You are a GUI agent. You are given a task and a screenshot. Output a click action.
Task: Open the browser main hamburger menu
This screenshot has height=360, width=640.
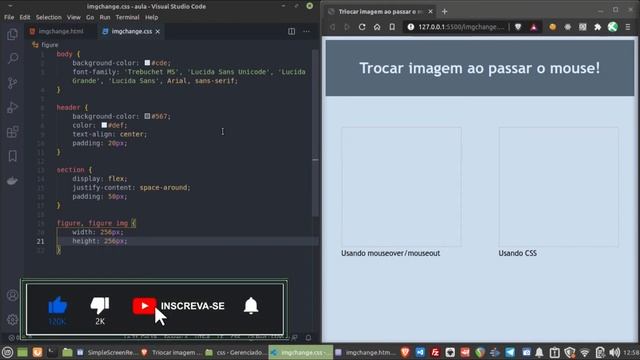(628, 27)
